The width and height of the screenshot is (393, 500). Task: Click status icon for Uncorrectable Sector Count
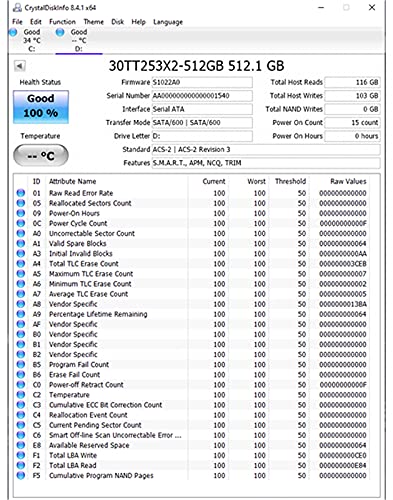[x=21, y=233]
